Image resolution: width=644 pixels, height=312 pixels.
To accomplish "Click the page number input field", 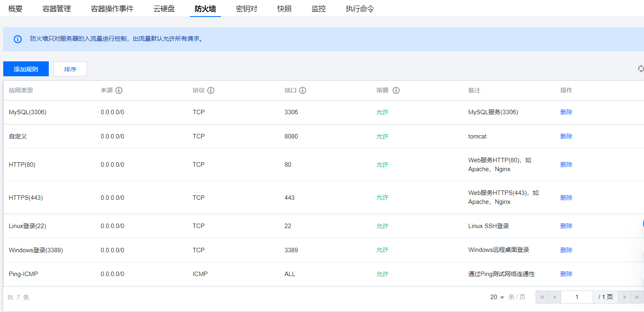I will coord(577,297).
